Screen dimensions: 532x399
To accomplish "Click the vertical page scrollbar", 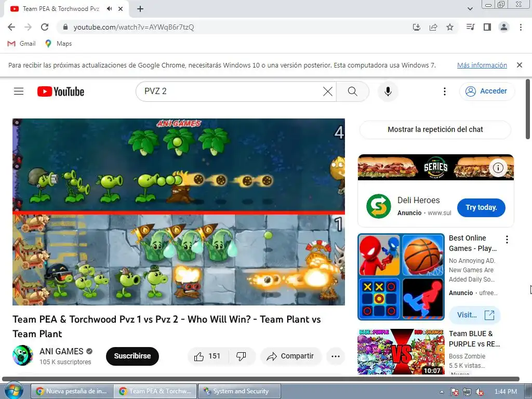I will tap(528, 109).
